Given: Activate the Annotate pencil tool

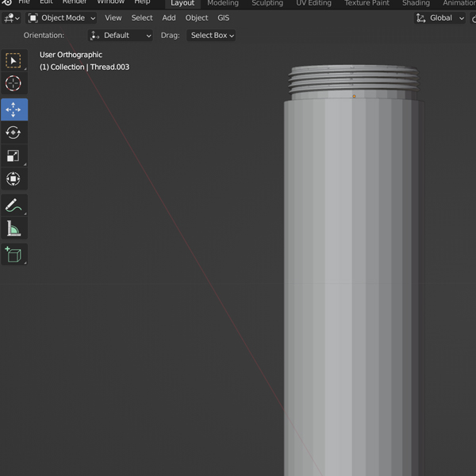Looking at the screenshot, I should point(13,205).
